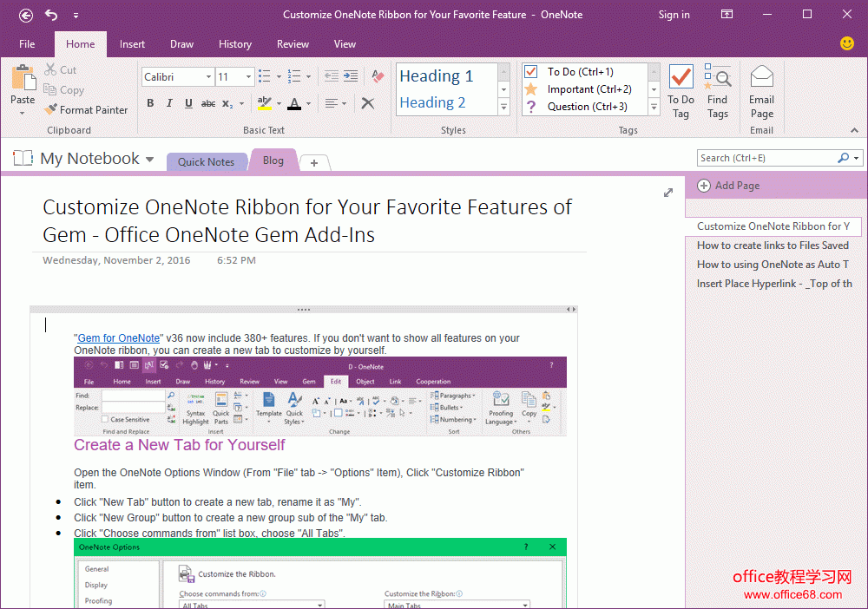Open page How to create links to Files
Viewport: 868px width, 609px height.
coord(773,245)
